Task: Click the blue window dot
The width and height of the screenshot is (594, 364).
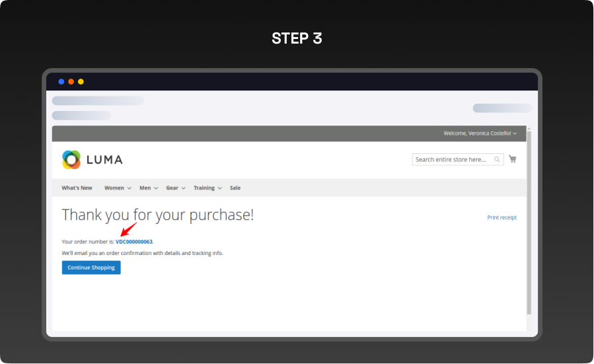Action: [x=61, y=82]
